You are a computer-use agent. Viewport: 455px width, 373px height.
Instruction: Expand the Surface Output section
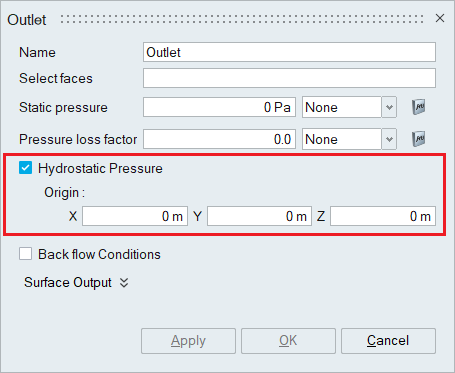(x=124, y=283)
